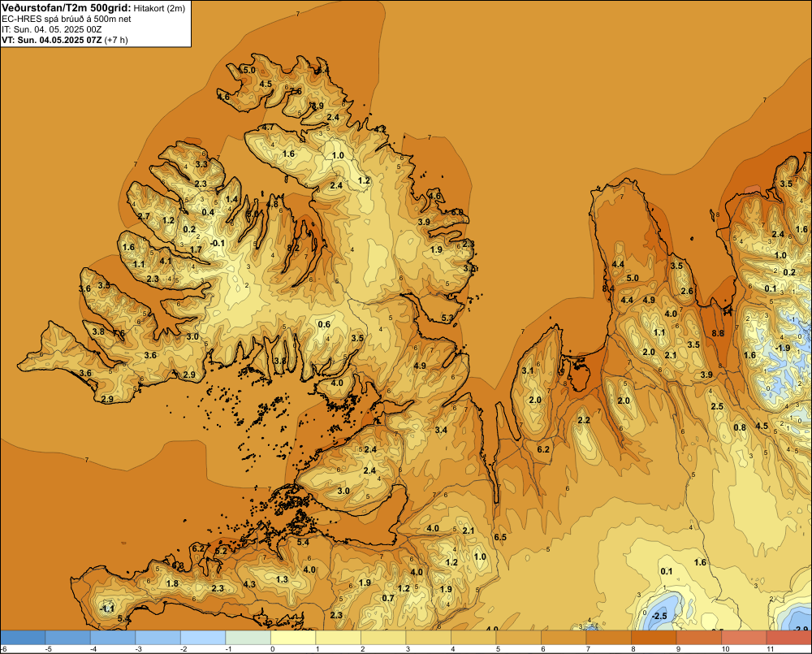Click the '-2.5' value on the blue patch
This screenshot has width=812, height=654.
[x=659, y=616]
